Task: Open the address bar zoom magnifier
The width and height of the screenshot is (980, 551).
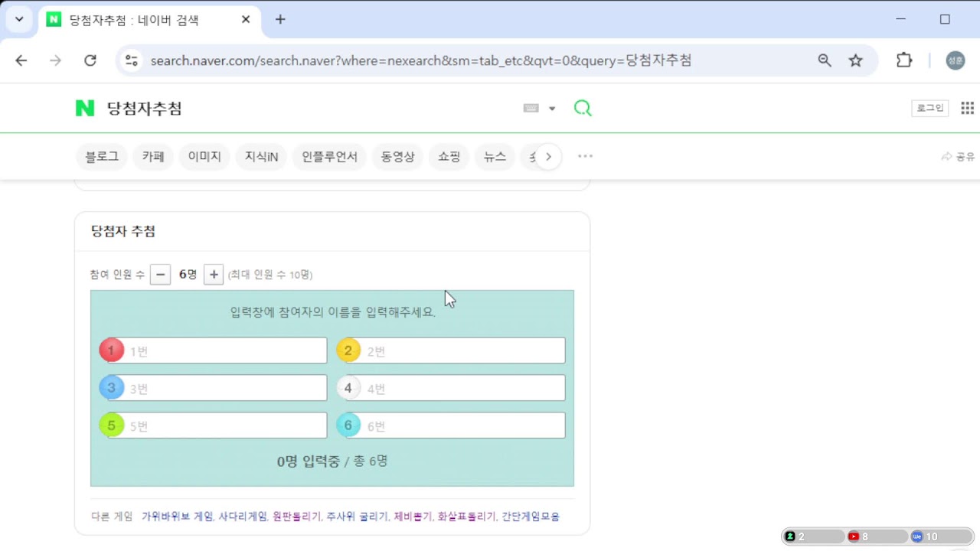Action: pos(825,60)
